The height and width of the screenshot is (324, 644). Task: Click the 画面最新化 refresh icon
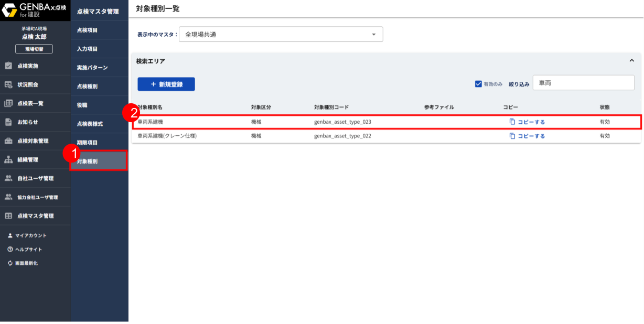click(10, 263)
